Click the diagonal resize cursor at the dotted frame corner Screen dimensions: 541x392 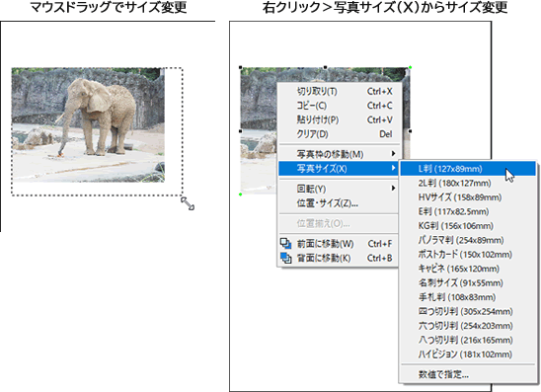(188, 203)
